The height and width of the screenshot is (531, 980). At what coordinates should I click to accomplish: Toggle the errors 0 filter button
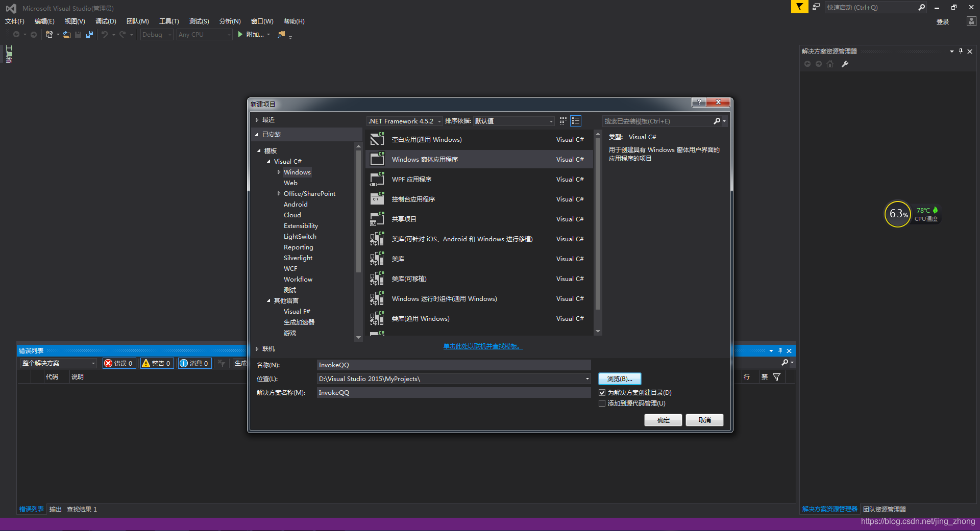pyautogui.click(x=119, y=363)
